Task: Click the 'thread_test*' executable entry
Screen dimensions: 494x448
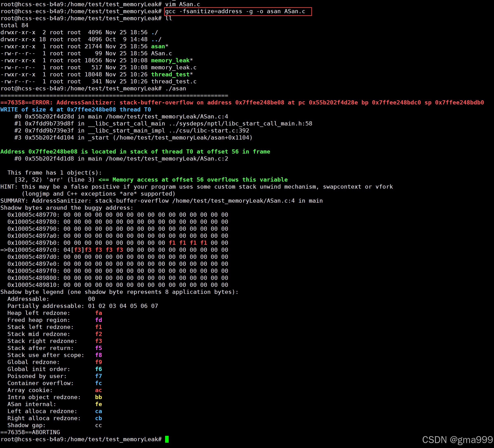Action: (172, 74)
